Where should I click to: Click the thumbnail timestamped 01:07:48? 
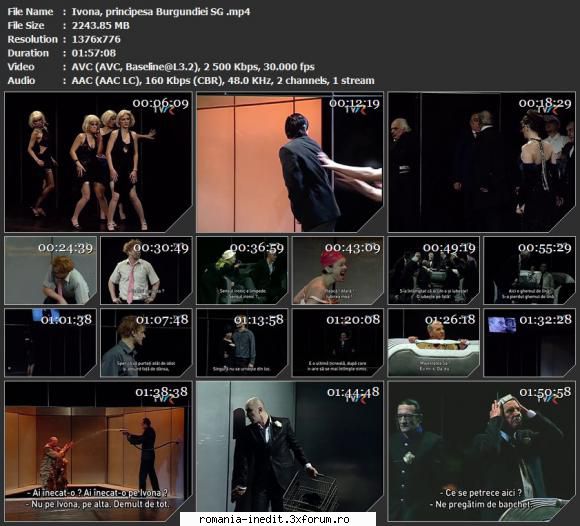coord(146,343)
